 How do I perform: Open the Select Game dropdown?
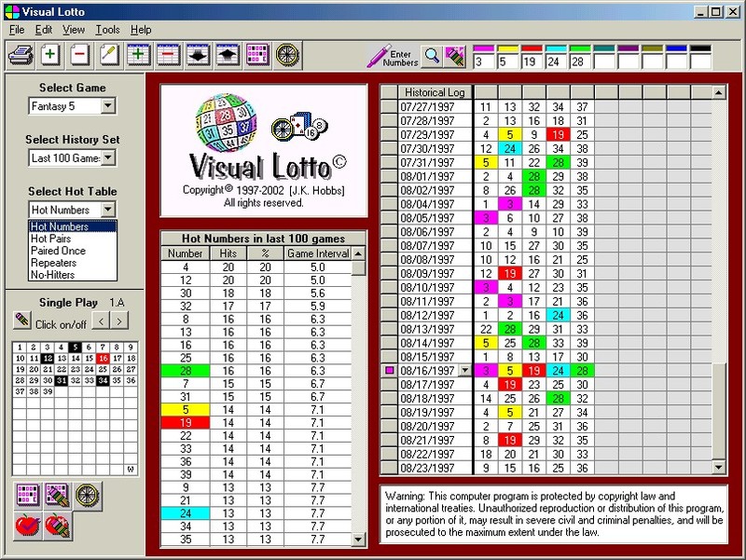coord(108,105)
